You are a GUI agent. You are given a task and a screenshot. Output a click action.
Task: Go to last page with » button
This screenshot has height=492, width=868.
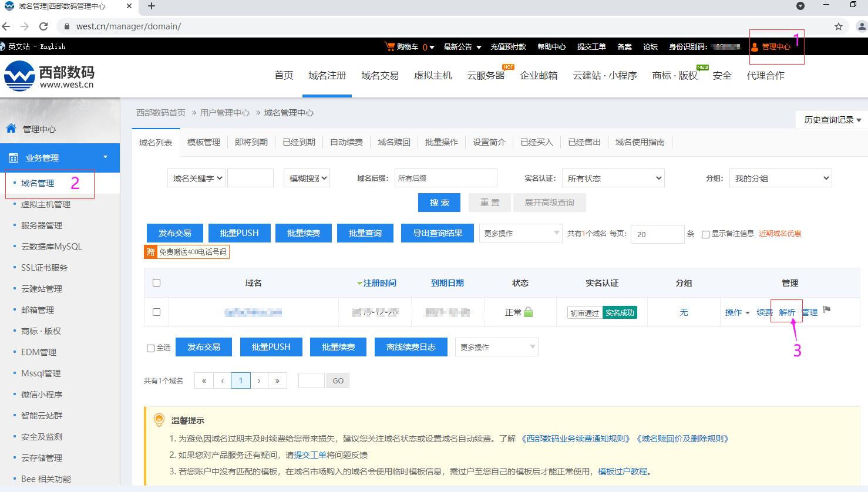pos(277,380)
